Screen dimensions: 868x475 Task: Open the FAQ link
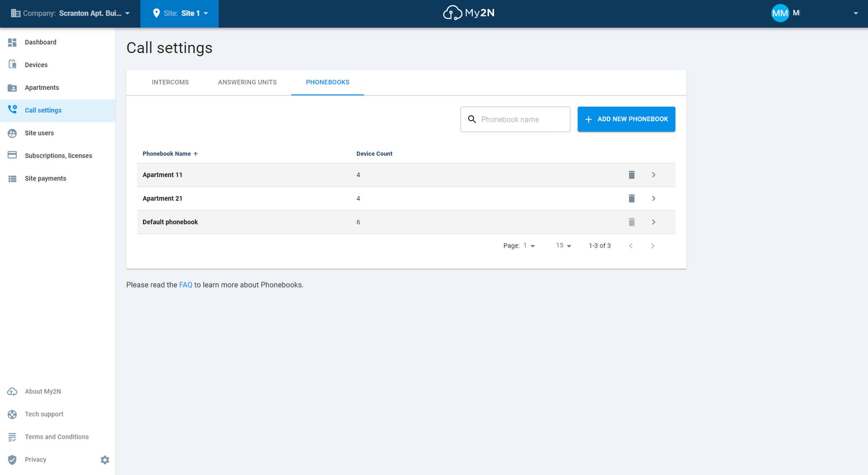coord(186,285)
